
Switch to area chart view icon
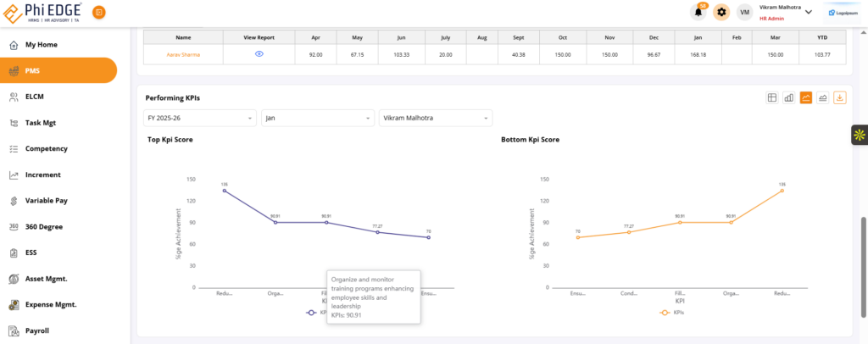[823, 97]
